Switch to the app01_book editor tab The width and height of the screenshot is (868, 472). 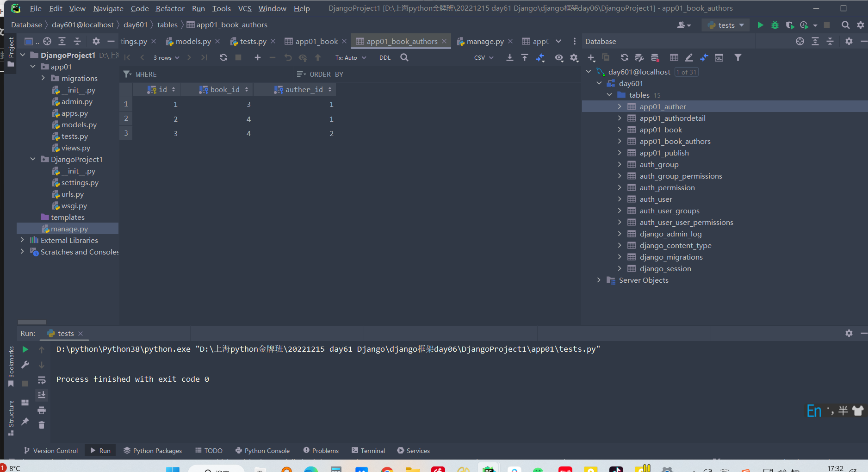[316, 41]
